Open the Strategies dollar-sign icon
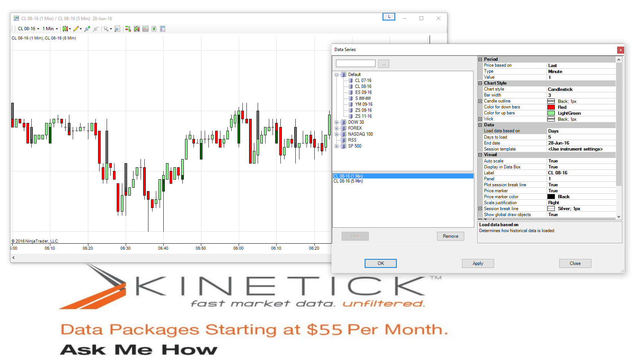This screenshot has height=364, width=641. (x=154, y=29)
